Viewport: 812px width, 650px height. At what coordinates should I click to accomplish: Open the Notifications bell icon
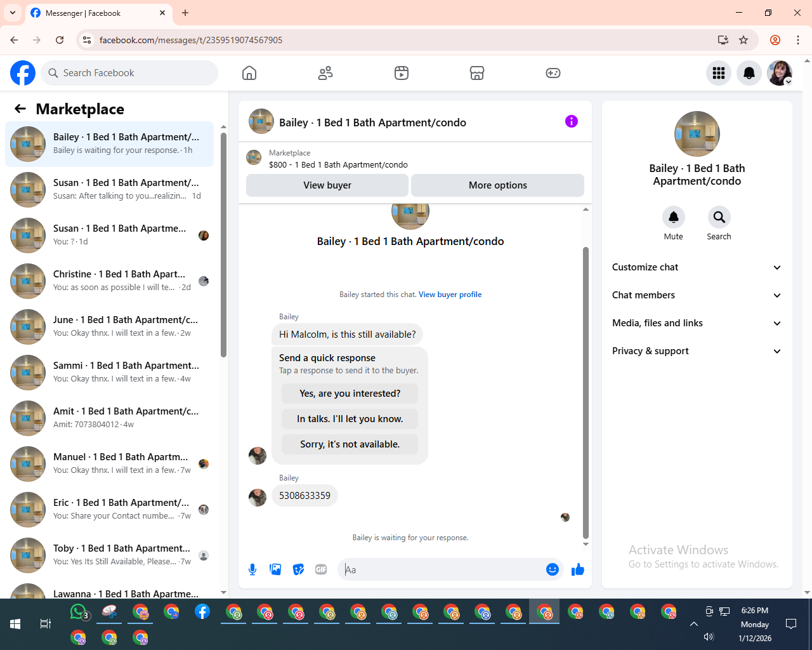click(x=749, y=73)
